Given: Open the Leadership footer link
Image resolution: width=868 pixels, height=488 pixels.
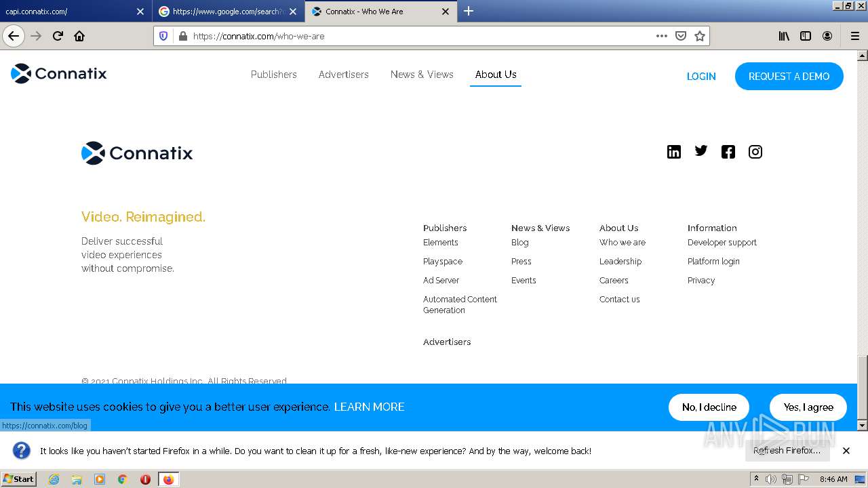Looking at the screenshot, I should (x=620, y=262).
